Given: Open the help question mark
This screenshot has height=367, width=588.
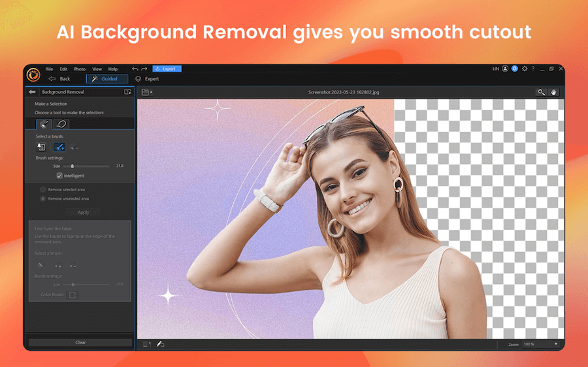Looking at the screenshot, I should [533, 69].
